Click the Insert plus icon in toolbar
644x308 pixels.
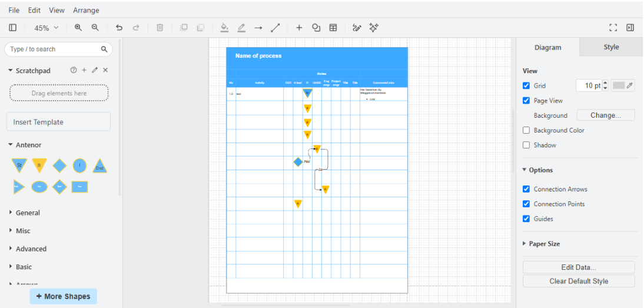point(299,28)
